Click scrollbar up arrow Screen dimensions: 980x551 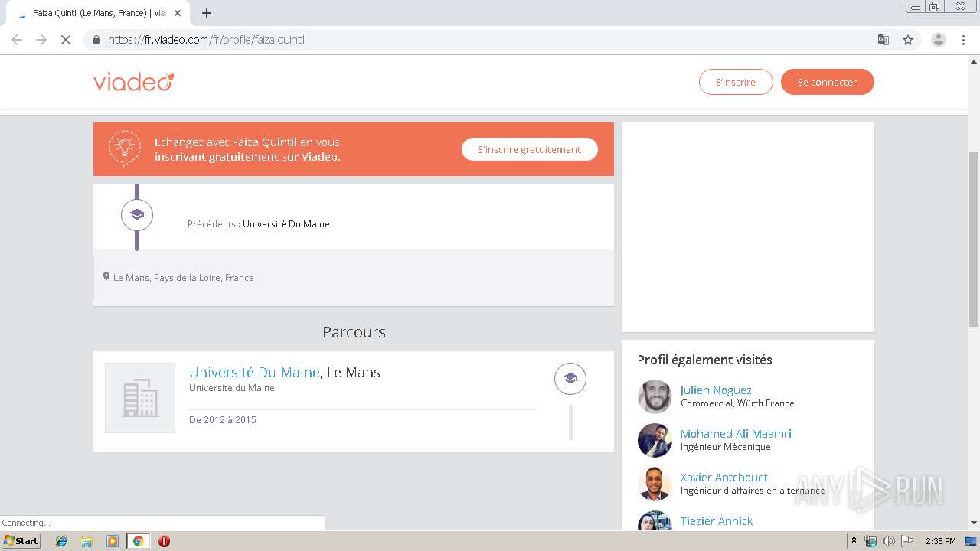pyautogui.click(x=974, y=60)
